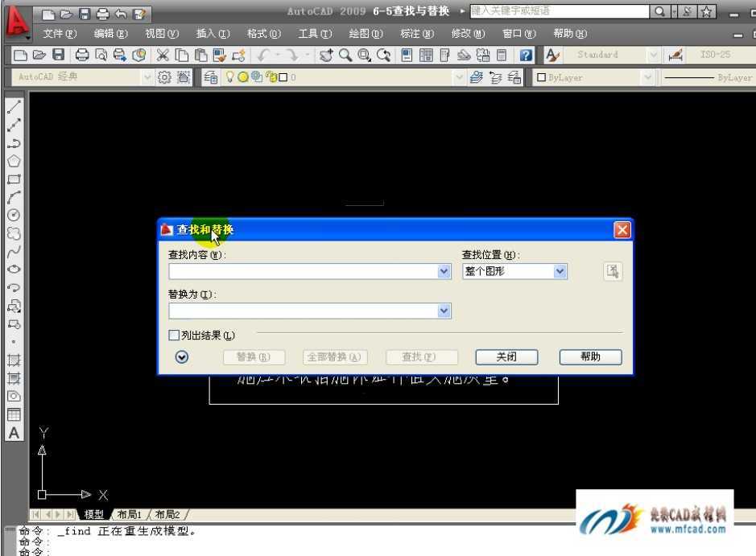
Task: Select the Polyline tool
Action: click(x=14, y=143)
